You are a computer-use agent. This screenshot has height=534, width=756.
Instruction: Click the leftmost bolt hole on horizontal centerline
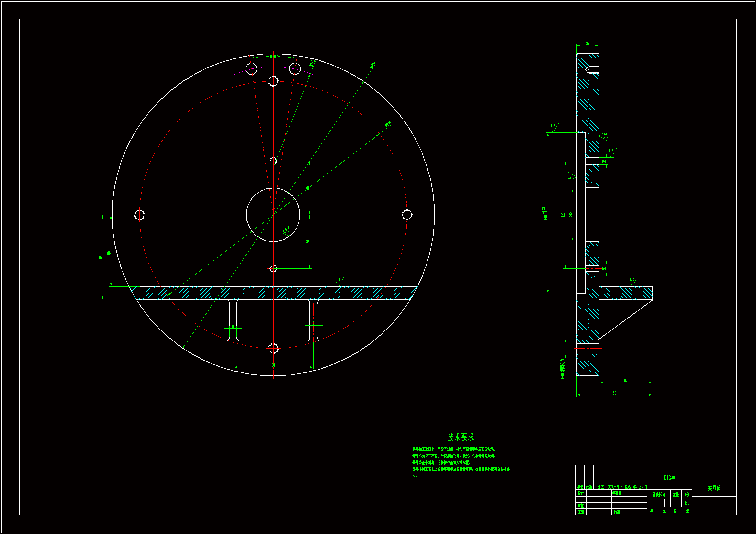[x=140, y=215]
